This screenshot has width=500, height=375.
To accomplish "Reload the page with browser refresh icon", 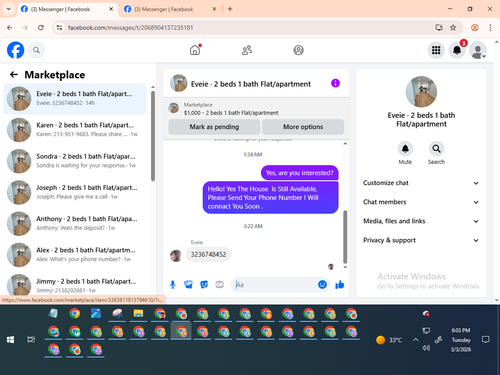I will [x=41, y=28].
